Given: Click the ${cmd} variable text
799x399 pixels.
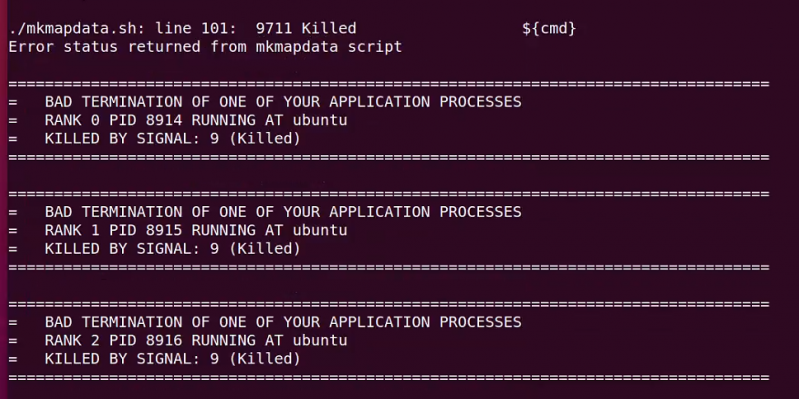Looking at the screenshot, I should (549, 29).
